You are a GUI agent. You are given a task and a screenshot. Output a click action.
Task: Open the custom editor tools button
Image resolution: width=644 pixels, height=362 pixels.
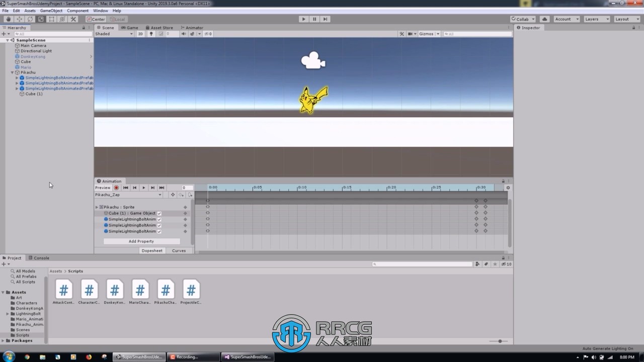[x=73, y=19]
